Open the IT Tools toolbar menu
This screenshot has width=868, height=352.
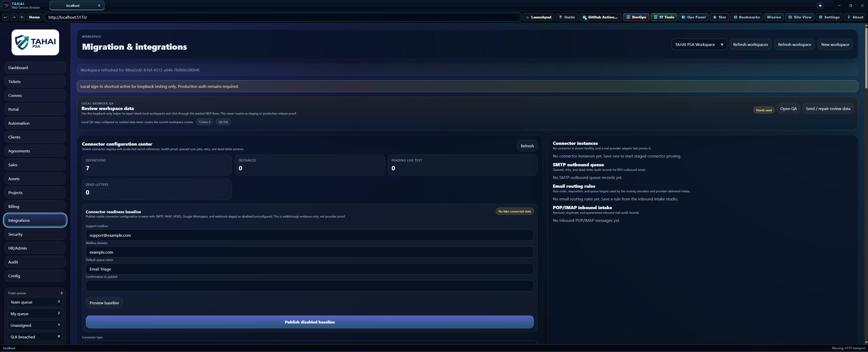(x=664, y=17)
